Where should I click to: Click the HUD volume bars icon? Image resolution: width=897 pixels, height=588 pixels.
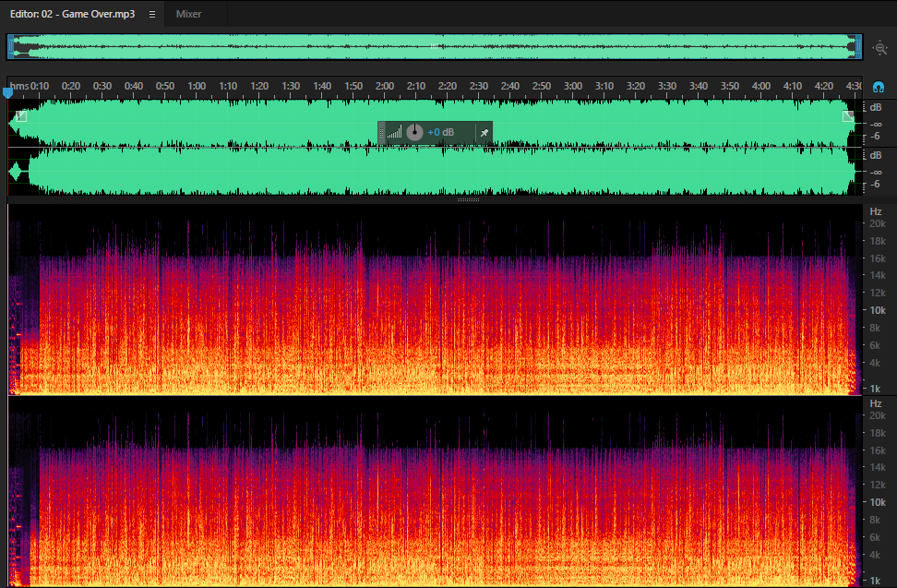394,133
